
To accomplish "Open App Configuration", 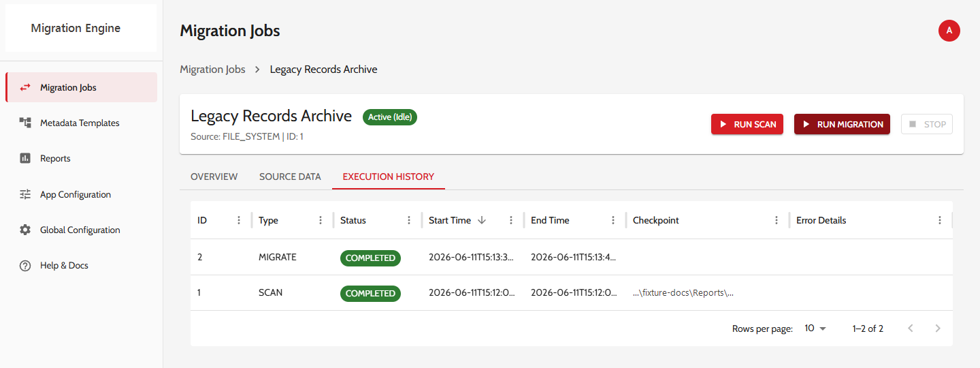I will (x=82, y=194).
